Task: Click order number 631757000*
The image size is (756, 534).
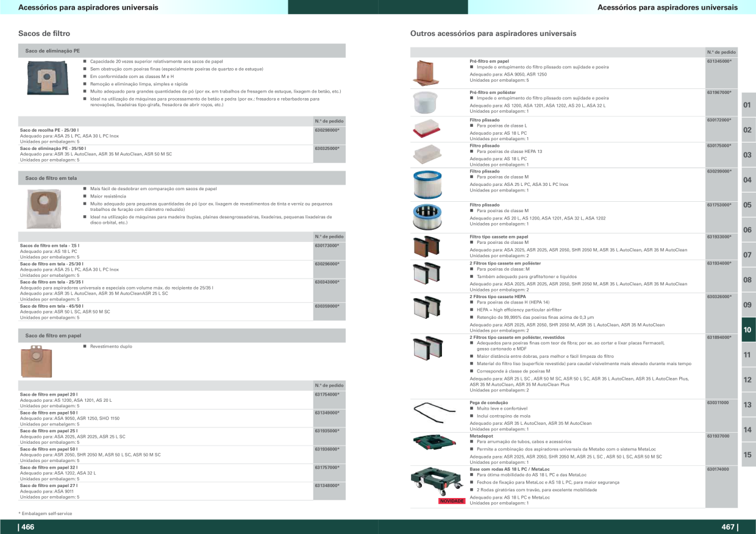Action: click(327, 468)
